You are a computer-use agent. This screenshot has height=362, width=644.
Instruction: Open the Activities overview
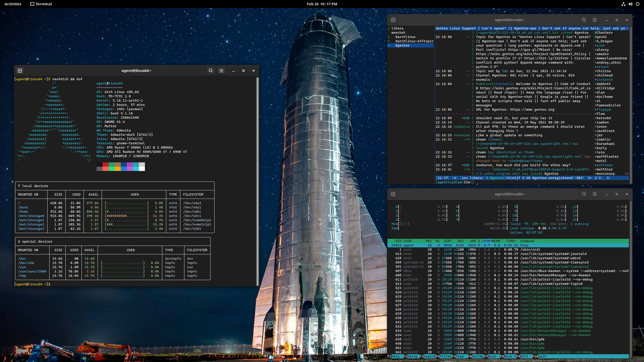13,4
